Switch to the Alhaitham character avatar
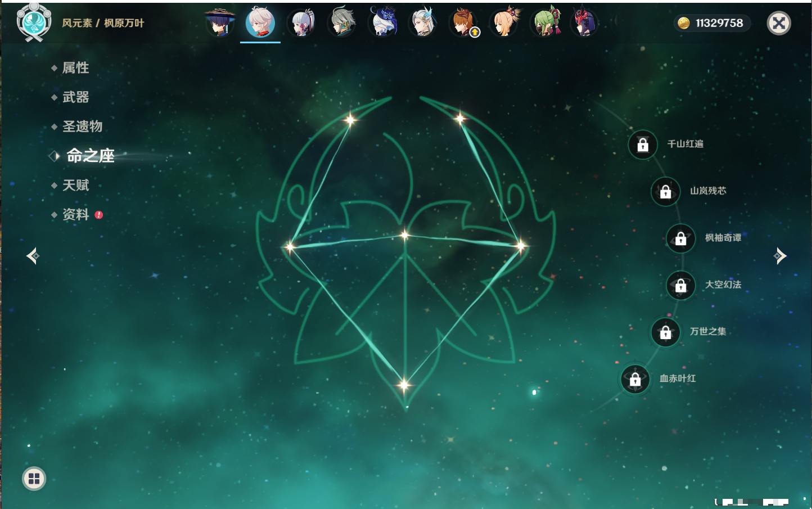The image size is (812, 509). coord(341,22)
